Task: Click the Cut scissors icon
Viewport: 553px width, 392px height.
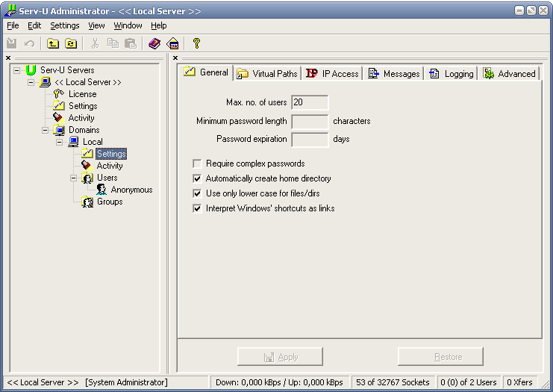Action: (x=95, y=43)
